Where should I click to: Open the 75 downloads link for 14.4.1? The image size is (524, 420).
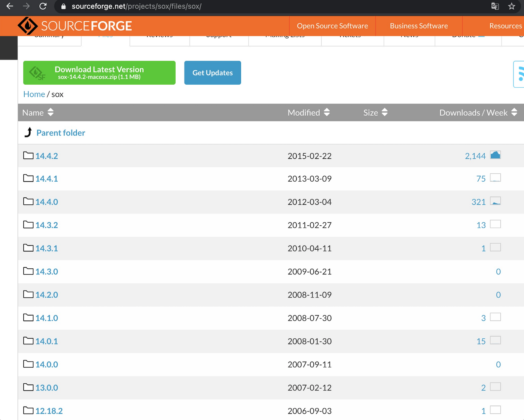[481, 179]
